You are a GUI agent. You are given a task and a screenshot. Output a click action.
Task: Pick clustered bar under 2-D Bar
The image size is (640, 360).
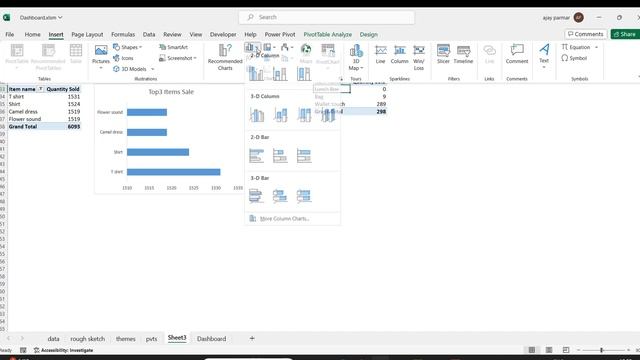pos(256,156)
